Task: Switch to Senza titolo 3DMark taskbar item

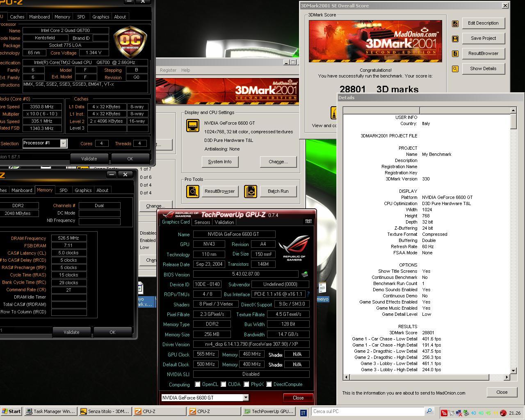Action: pyautogui.click(x=105, y=411)
